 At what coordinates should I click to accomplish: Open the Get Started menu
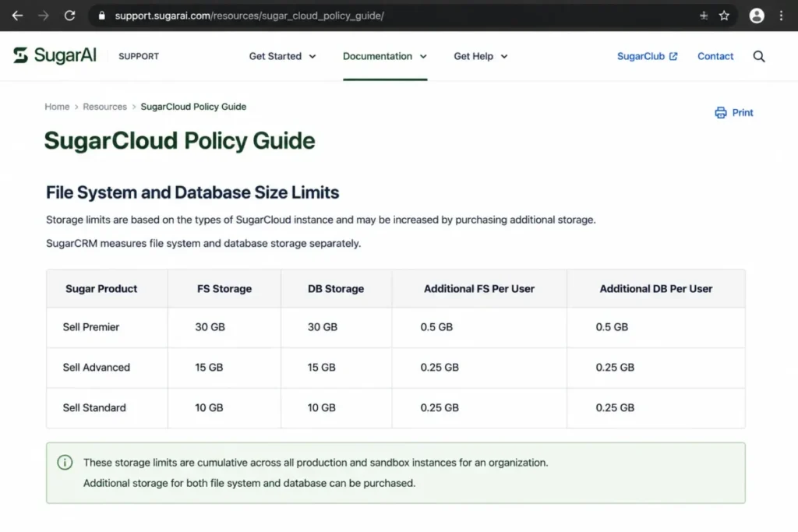tap(282, 56)
